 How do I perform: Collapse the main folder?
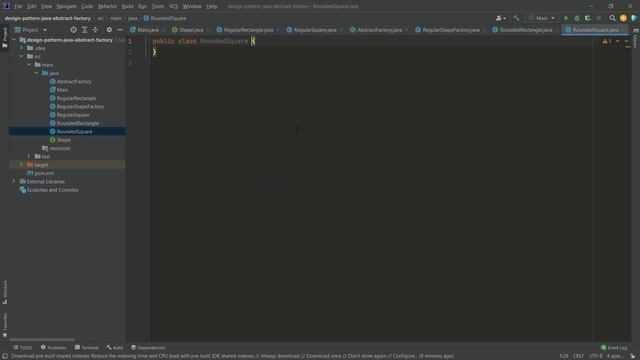29,64
